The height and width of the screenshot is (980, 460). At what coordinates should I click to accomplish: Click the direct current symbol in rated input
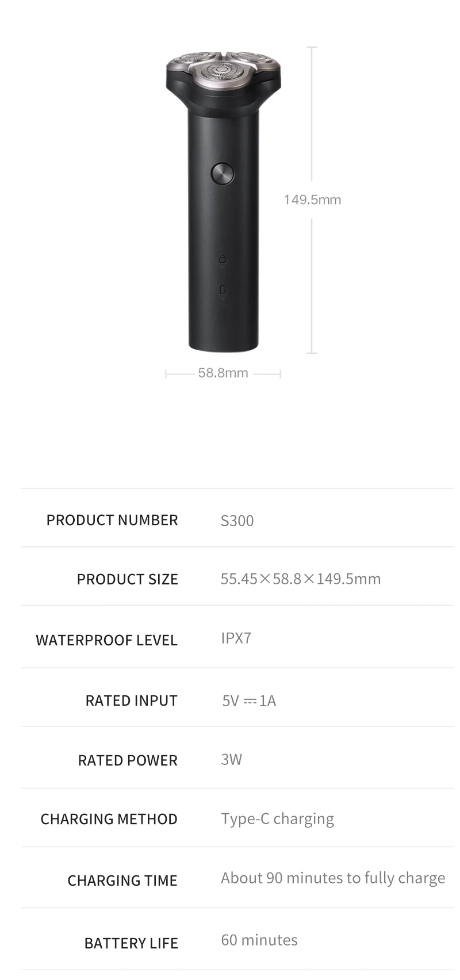250,701
